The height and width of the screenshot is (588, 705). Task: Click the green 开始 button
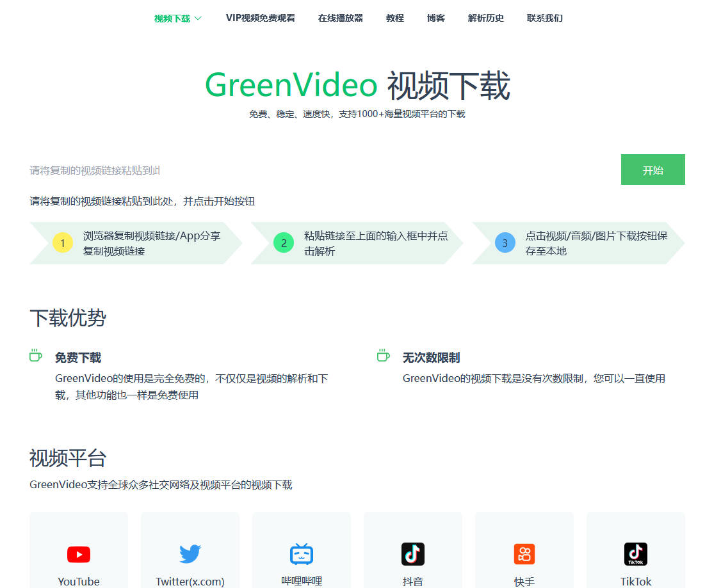[652, 170]
